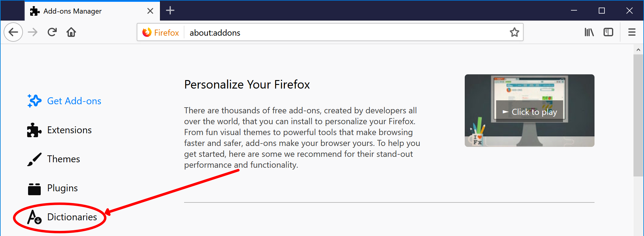644x236 pixels.
Task: Click the page vertical scrollbar thumb
Action: tap(638, 115)
